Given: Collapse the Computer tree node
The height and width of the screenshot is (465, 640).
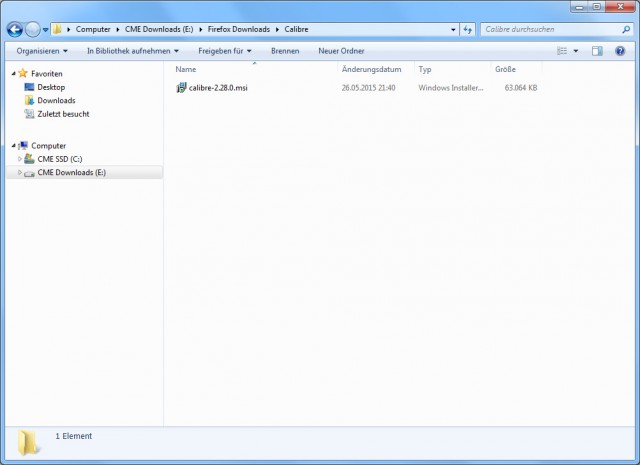Looking at the screenshot, I should pyautogui.click(x=13, y=146).
